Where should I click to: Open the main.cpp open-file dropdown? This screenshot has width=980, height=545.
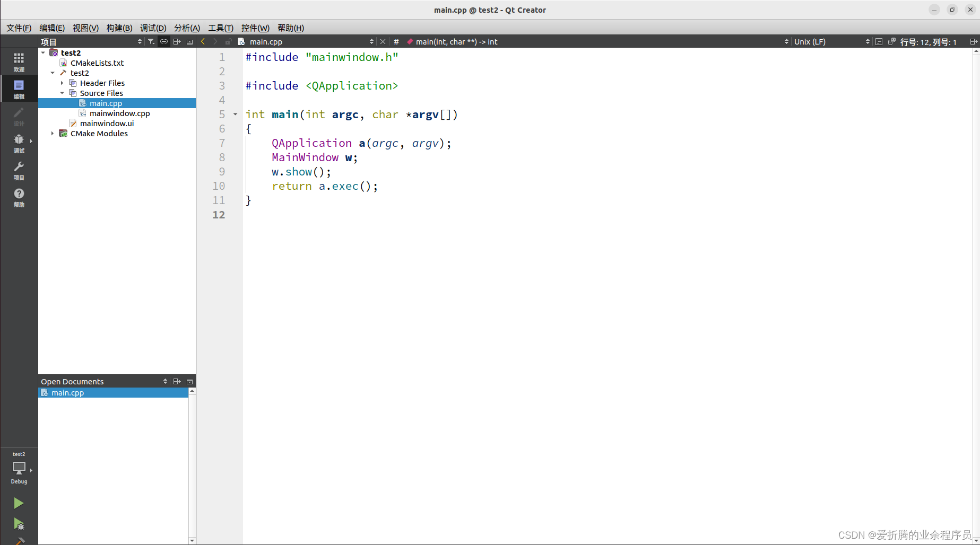tap(306, 41)
